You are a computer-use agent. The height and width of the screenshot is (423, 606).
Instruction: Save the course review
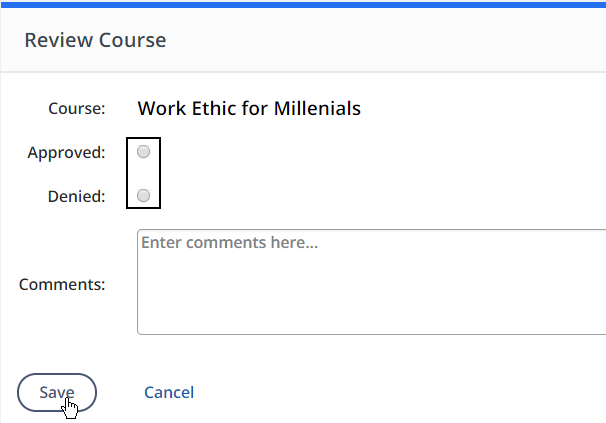57,392
